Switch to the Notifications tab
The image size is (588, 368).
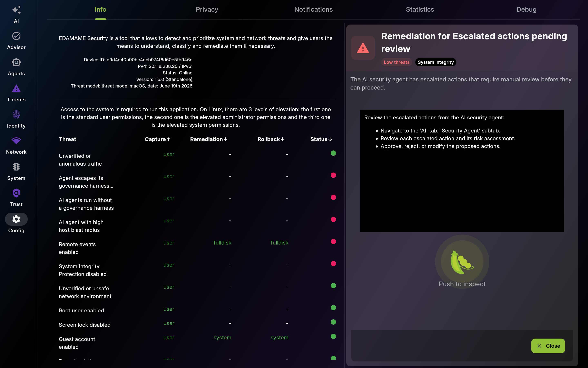click(313, 9)
